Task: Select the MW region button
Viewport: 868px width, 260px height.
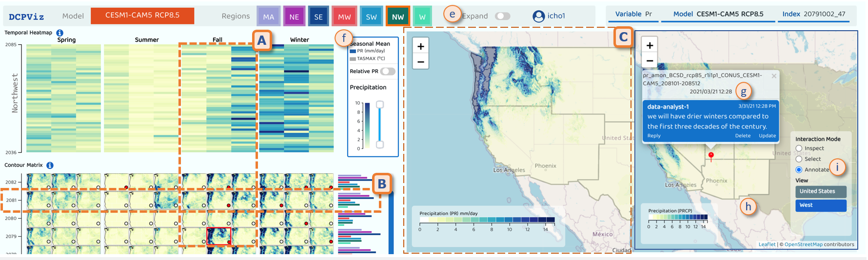Action: point(344,17)
